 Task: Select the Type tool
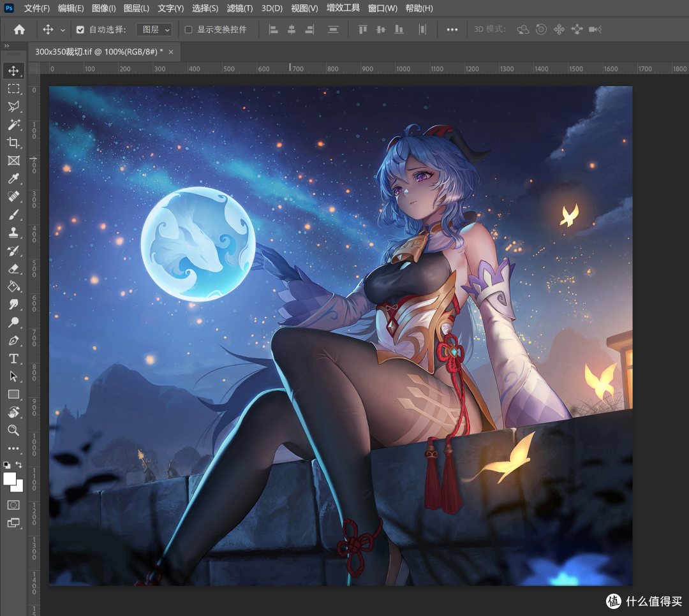tap(13, 358)
